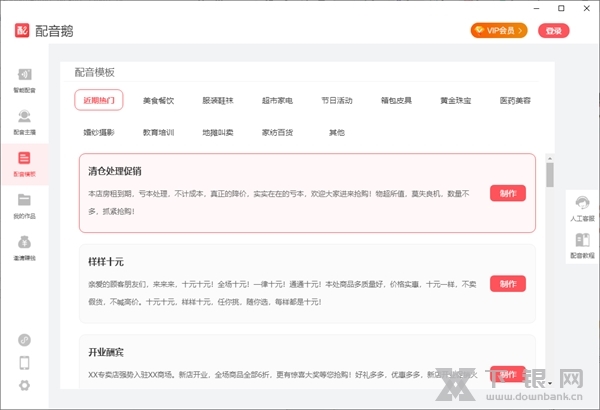The height and width of the screenshot is (410, 600).
Task: Switch to the 黄金珠宝 category
Action: click(456, 101)
